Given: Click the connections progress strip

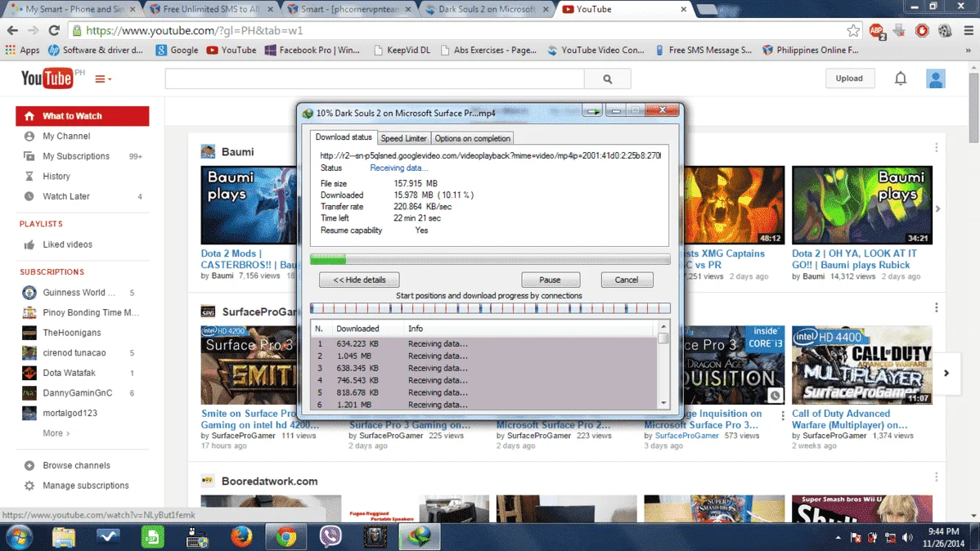Looking at the screenshot, I should 490,308.
